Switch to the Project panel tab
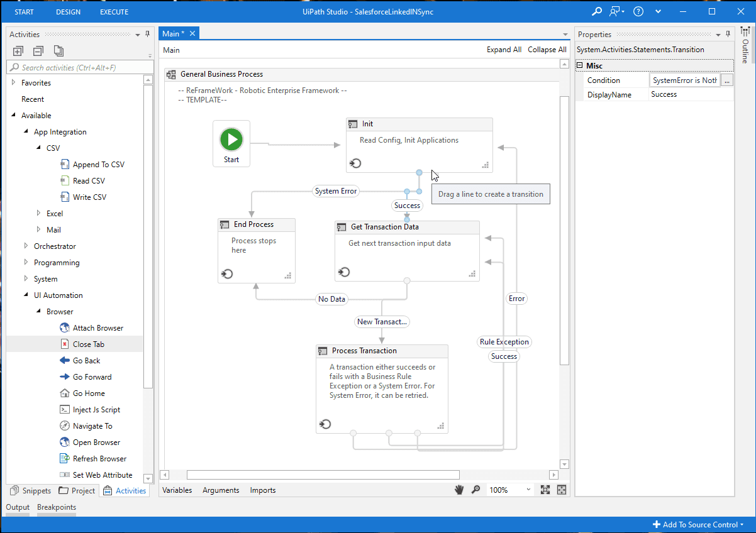The image size is (756, 533). (77, 490)
